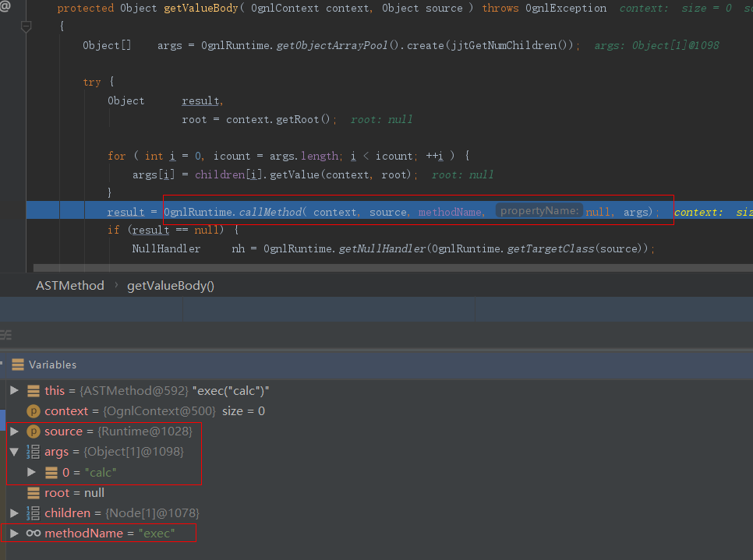Expand the source Runtime variable node

[x=14, y=431]
